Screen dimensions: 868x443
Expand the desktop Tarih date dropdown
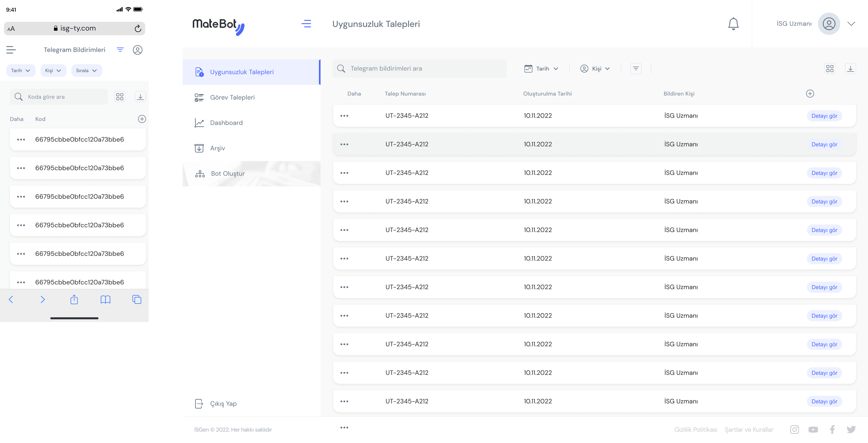pos(542,68)
